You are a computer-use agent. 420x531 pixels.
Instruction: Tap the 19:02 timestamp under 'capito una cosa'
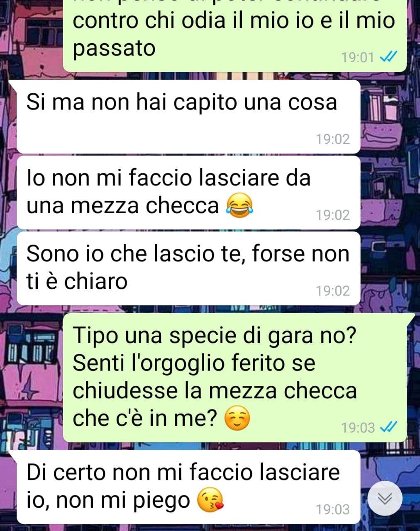(x=333, y=139)
